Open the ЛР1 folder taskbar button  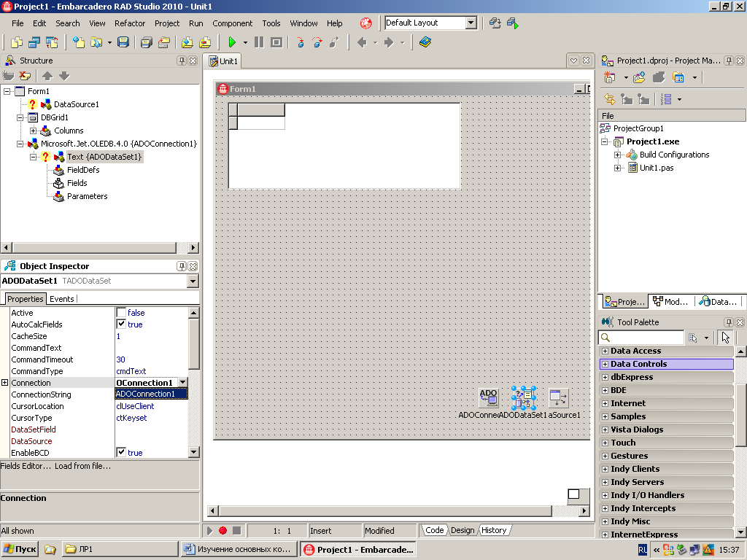tap(120, 549)
